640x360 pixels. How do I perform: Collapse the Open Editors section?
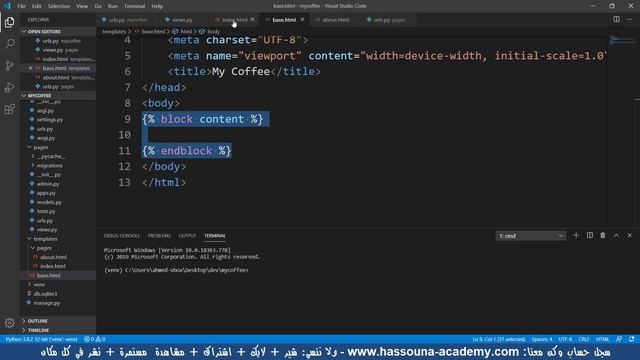point(58,31)
